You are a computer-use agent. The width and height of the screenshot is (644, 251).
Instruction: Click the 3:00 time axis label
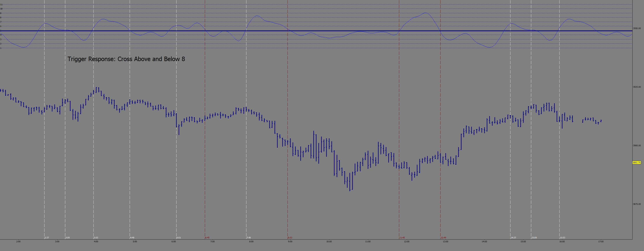point(57,241)
